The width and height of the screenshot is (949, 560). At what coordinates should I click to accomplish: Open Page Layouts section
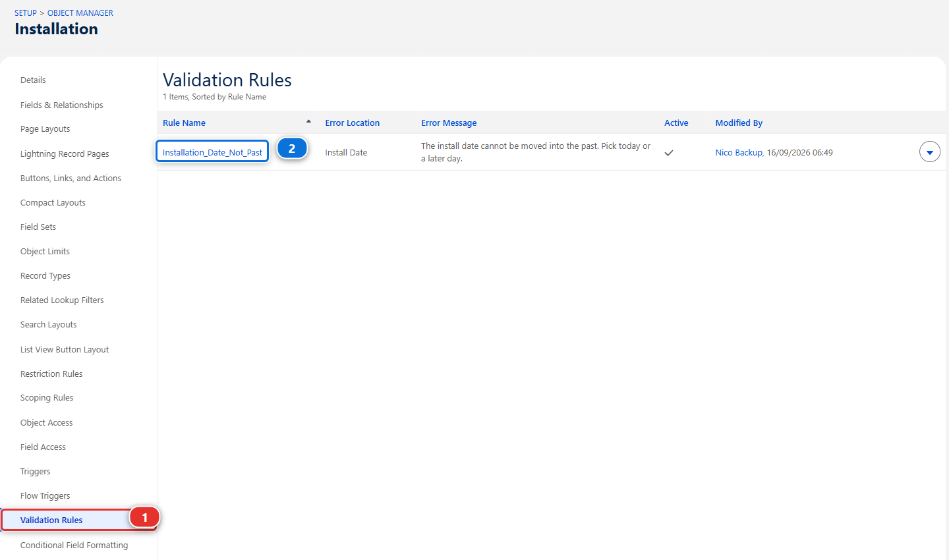coord(45,129)
